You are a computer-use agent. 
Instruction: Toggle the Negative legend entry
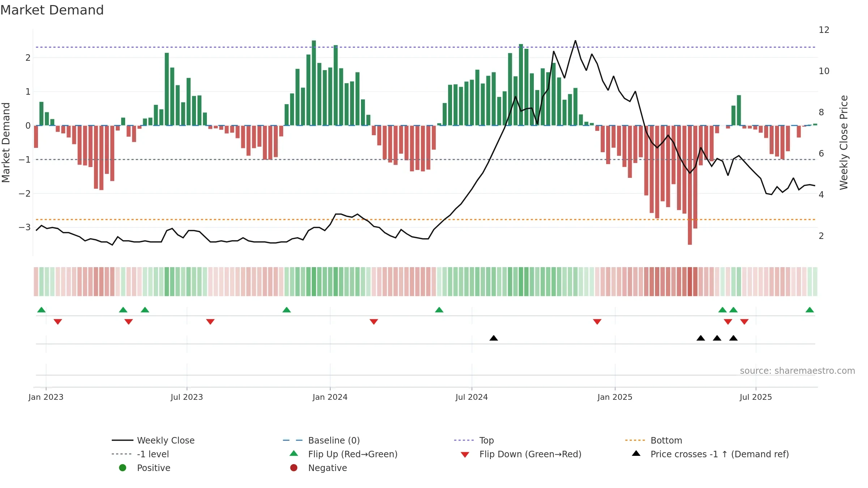[x=319, y=468]
